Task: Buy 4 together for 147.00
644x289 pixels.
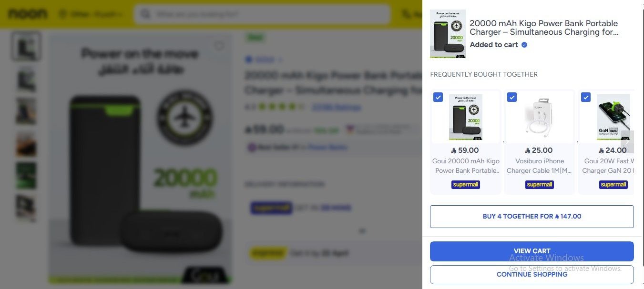Action: [x=532, y=217]
